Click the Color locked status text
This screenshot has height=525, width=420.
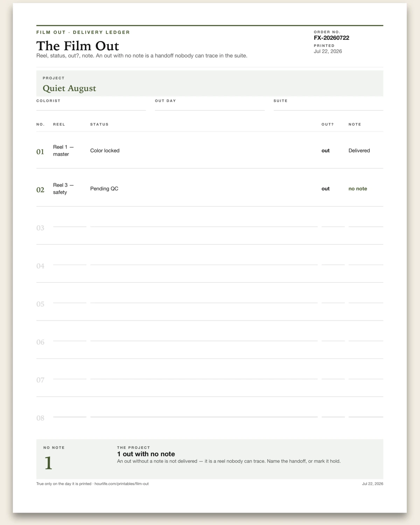(105, 150)
